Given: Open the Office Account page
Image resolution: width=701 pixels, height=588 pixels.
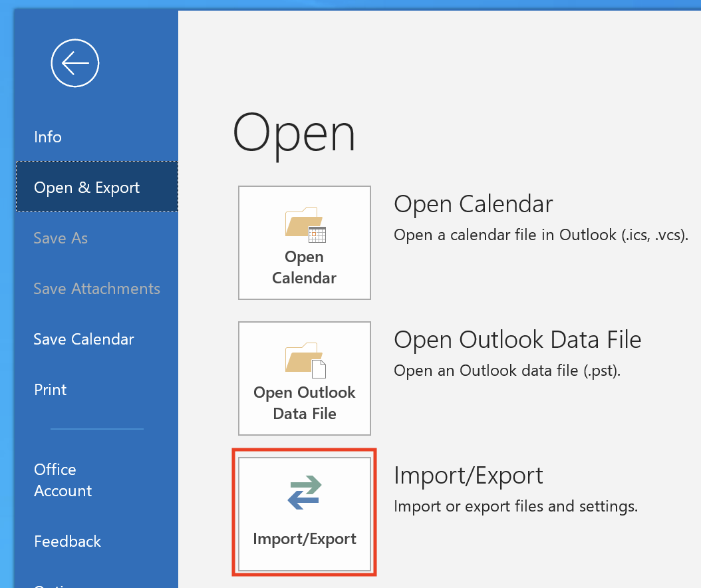Looking at the screenshot, I should pos(63,480).
